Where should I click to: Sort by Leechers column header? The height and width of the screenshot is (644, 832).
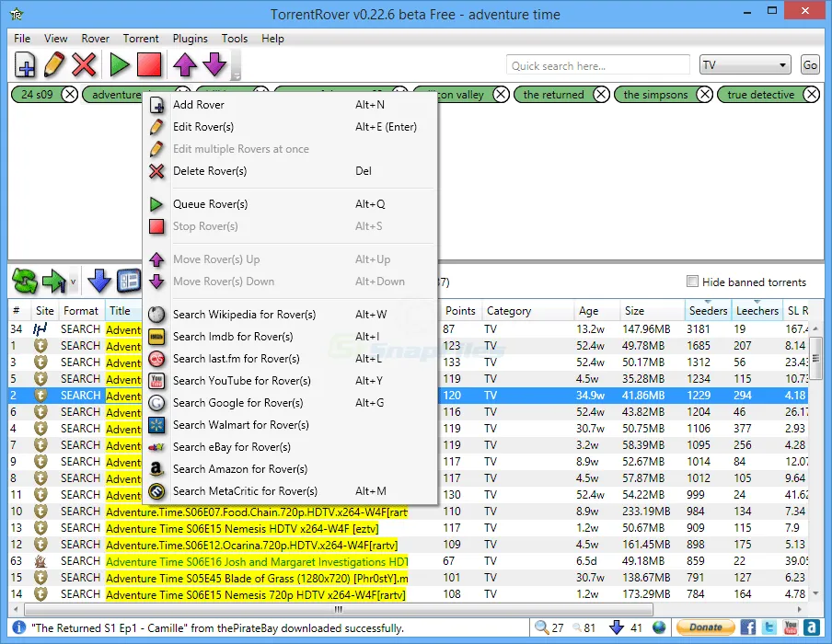757,310
